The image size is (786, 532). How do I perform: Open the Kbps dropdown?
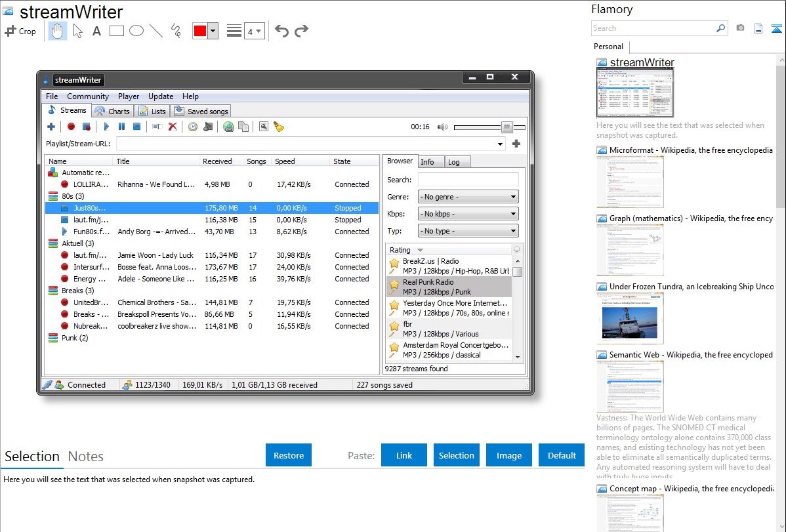click(x=468, y=214)
